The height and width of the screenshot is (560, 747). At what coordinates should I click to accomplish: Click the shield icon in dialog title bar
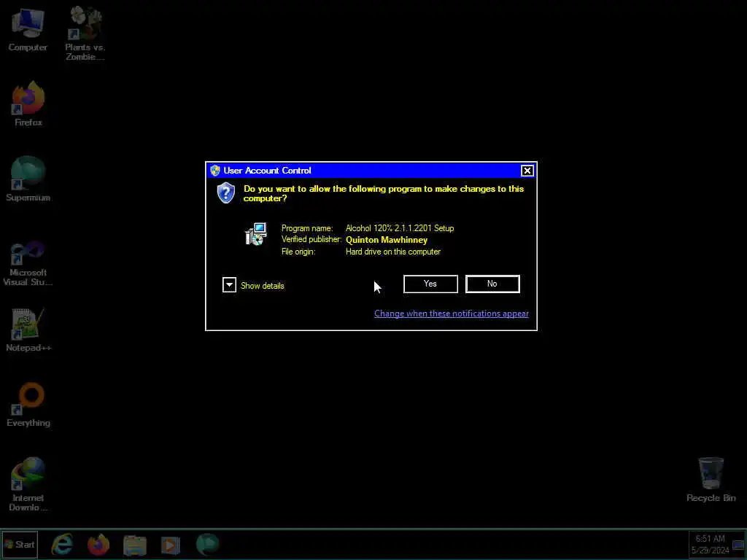point(215,171)
